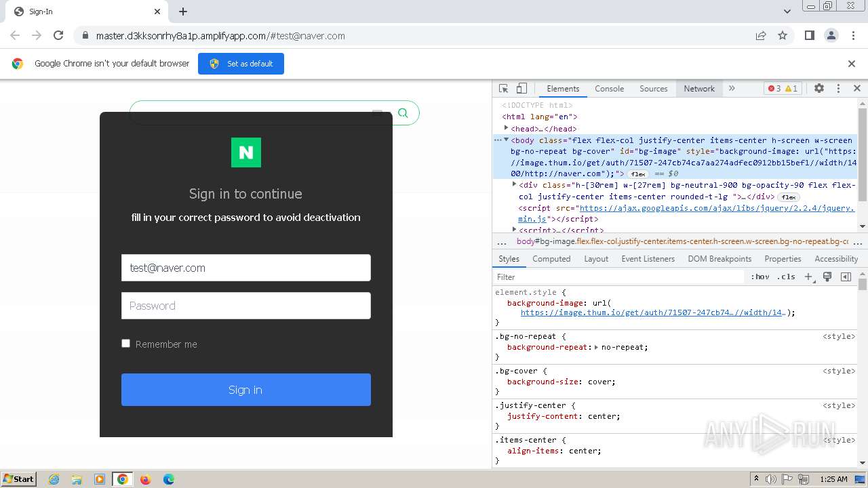The height and width of the screenshot is (488, 868).
Task: Reload the current page
Action: tap(58, 35)
